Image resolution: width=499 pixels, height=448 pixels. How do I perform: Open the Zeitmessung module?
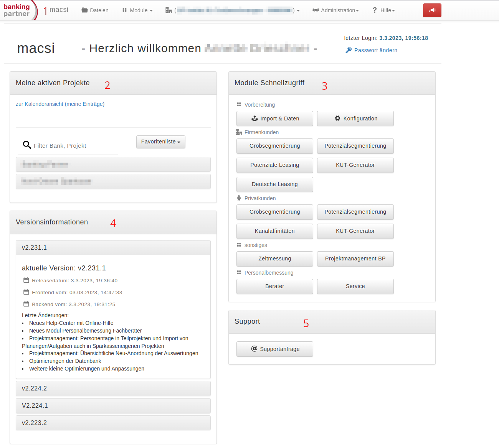click(x=275, y=259)
